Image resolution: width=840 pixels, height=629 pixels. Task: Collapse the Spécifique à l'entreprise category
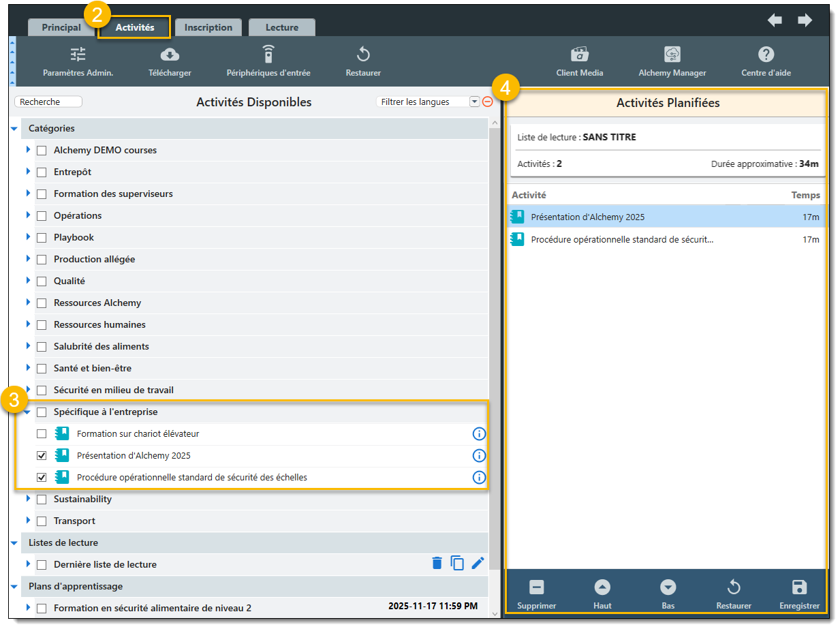pyautogui.click(x=27, y=412)
